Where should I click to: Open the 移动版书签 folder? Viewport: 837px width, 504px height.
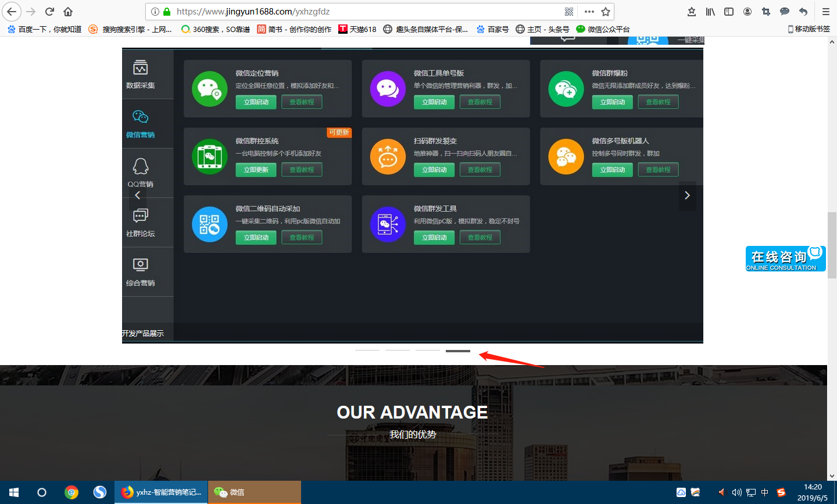[809, 29]
